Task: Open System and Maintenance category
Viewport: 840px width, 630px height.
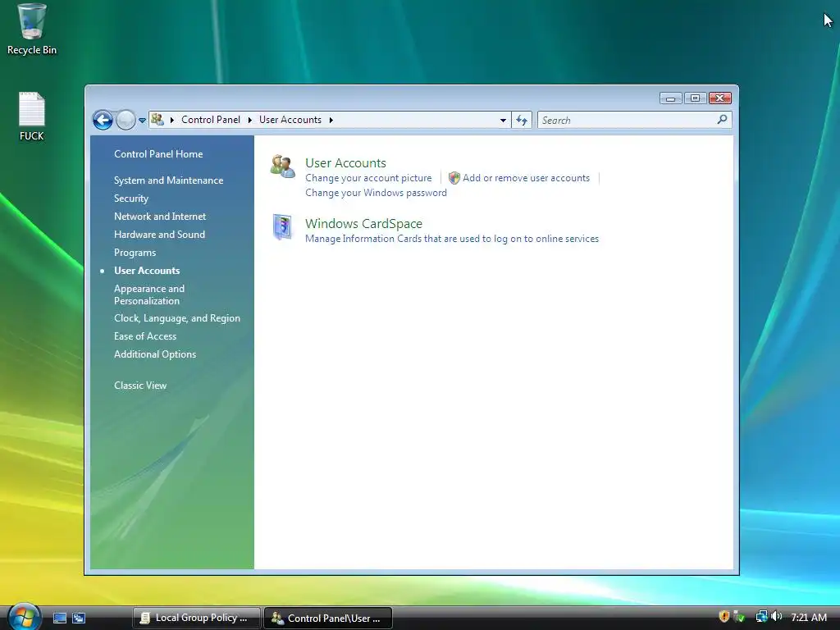Action: tap(169, 180)
